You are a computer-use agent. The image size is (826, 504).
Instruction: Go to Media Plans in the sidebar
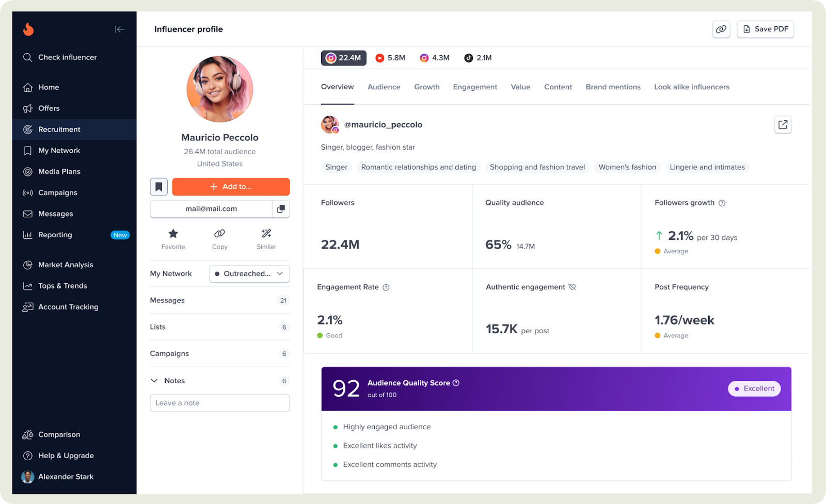coord(59,171)
